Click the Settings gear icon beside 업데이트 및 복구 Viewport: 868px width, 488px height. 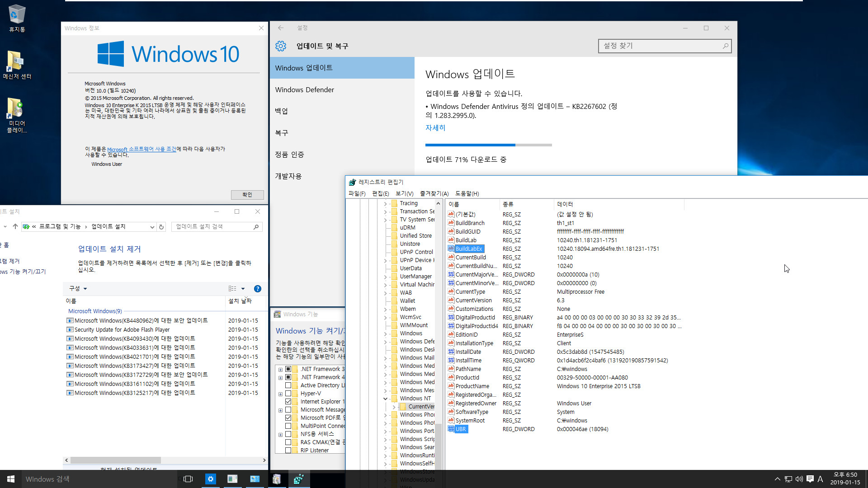click(281, 46)
